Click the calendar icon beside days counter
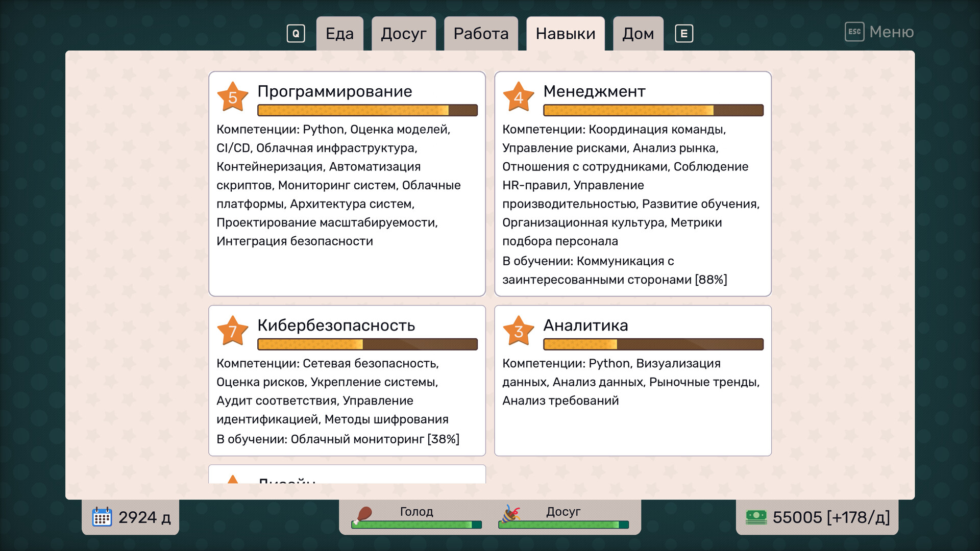Screen dimensions: 980x551 [102, 517]
